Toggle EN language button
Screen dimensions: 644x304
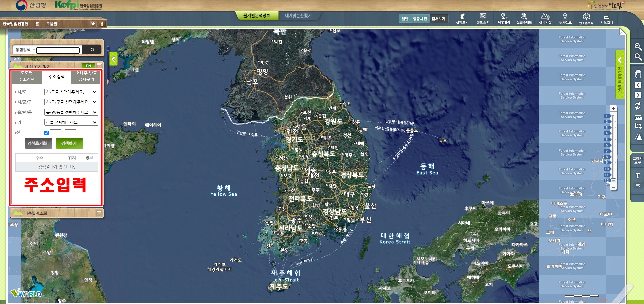[x=88, y=66]
